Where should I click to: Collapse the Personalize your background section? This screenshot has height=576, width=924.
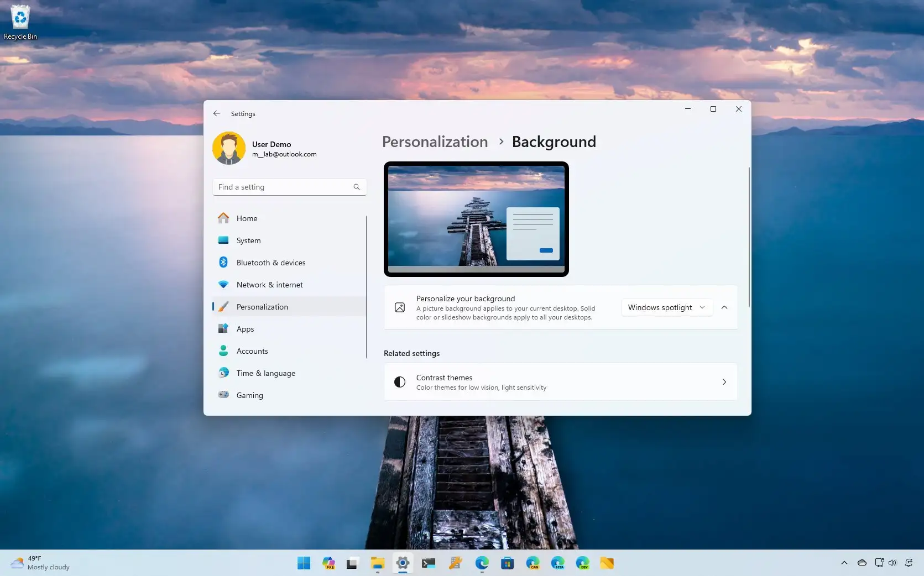pyautogui.click(x=724, y=307)
